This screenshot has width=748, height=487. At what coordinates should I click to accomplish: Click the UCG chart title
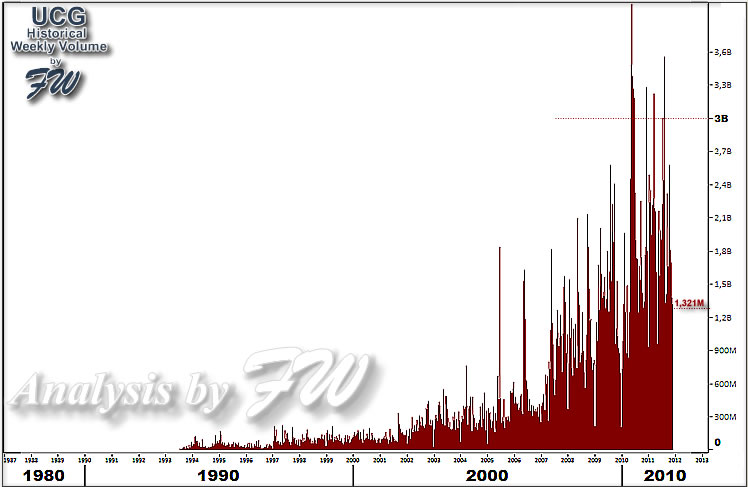click(x=59, y=17)
